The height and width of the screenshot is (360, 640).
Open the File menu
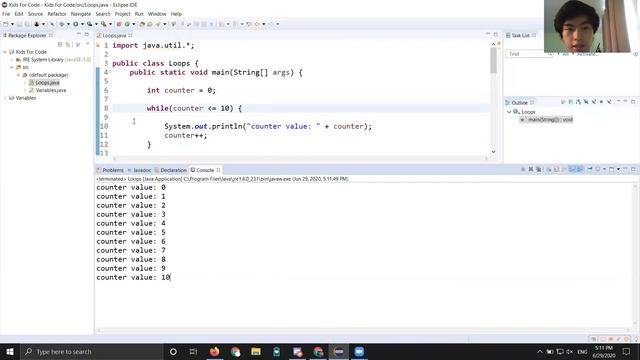click(6, 14)
